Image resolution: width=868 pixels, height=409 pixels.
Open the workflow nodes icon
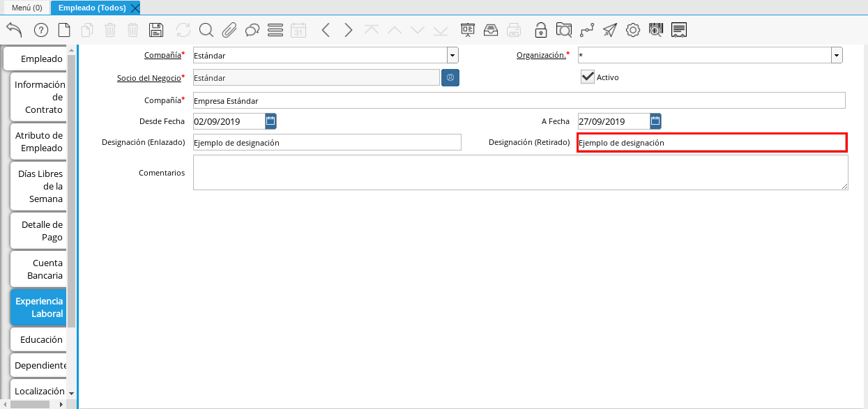[587, 30]
